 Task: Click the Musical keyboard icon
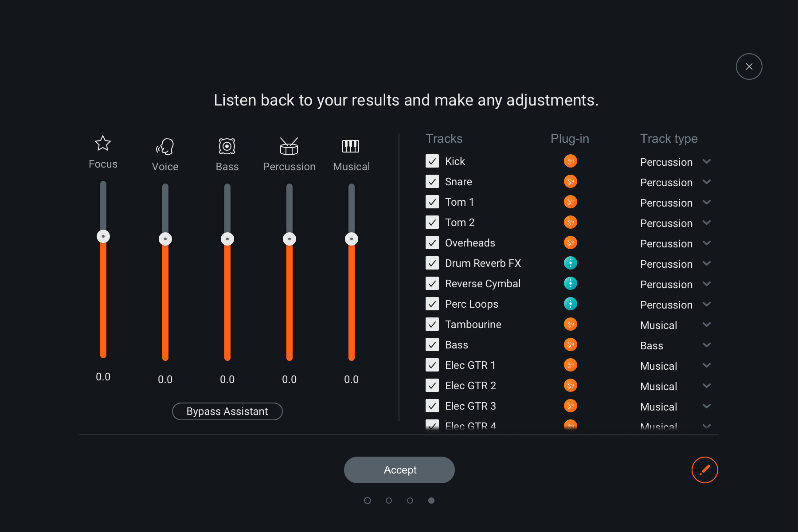tap(351, 146)
